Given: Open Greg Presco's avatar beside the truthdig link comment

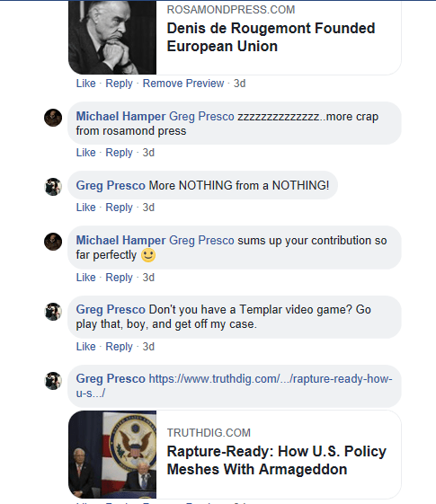Looking at the screenshot, I should [x=53, y=381].
